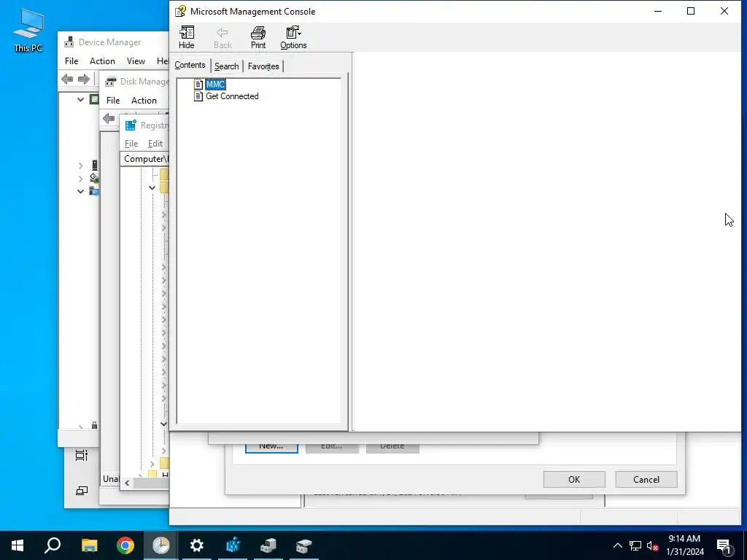This screenshot has height=560, width=747.
Task: Open the notification center icon
Action: tap(724, 545)
